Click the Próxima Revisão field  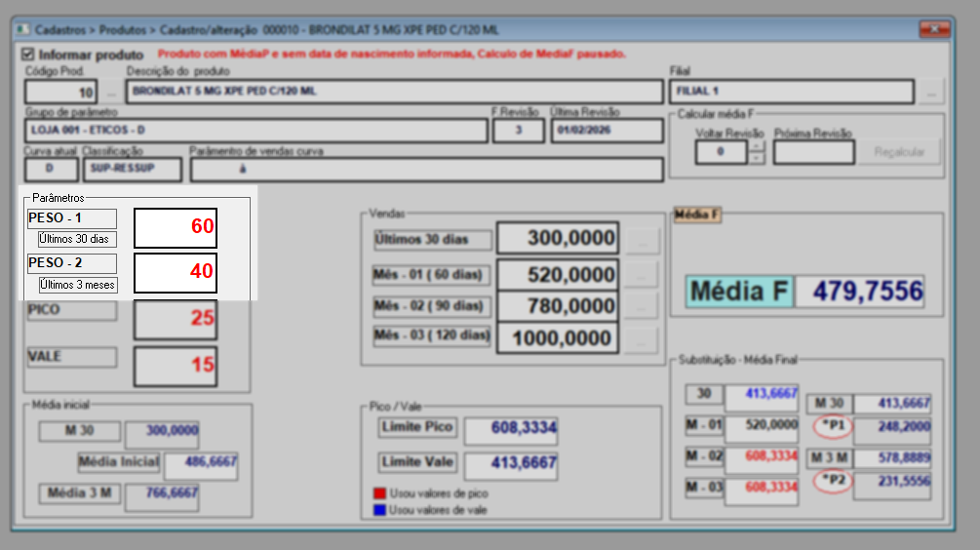tap(814, 152)
